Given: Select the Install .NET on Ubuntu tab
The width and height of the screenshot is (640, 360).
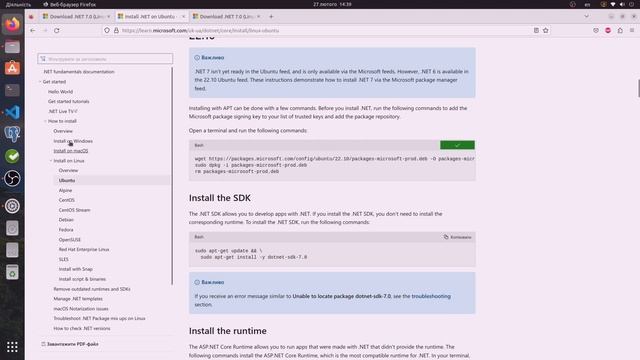Looking at the screenshot, I should 150,17.
